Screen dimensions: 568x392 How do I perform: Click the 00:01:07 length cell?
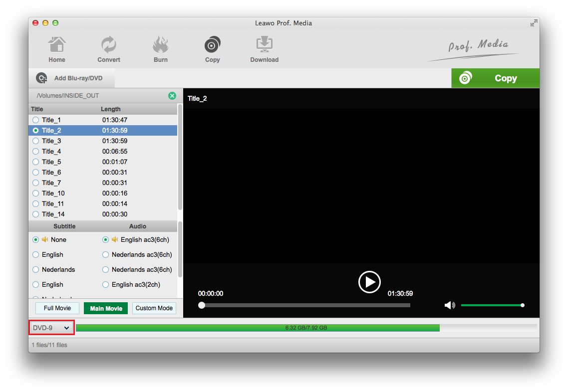click(x=114, y=162)
